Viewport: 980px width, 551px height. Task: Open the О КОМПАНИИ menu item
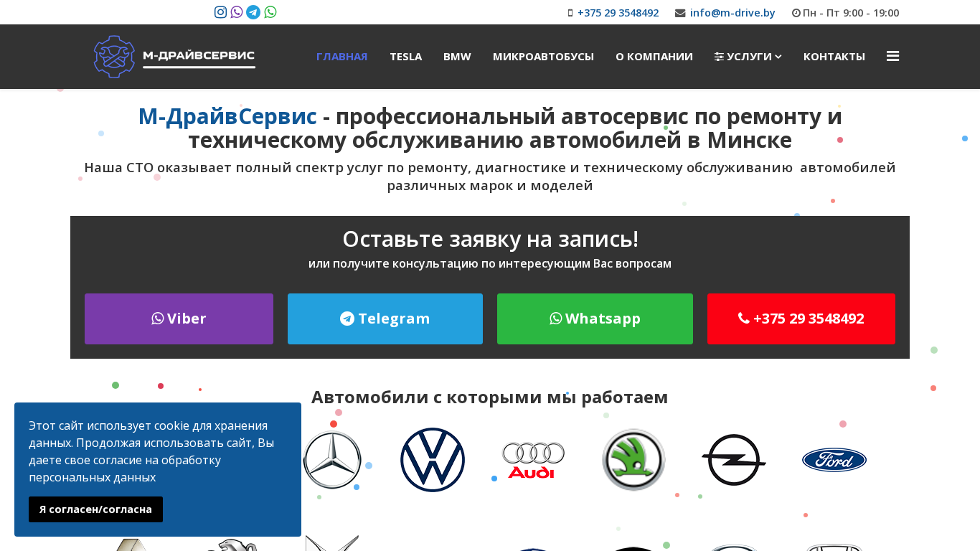[654, 57]
